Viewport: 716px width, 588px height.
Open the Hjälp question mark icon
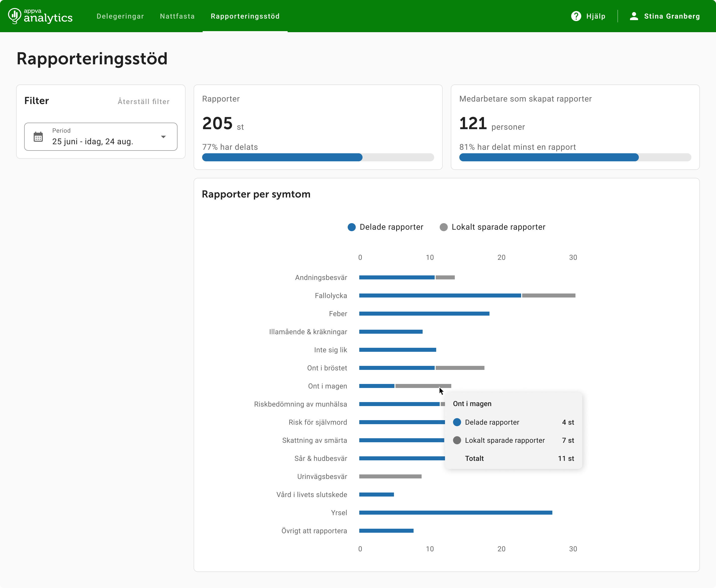576,16
